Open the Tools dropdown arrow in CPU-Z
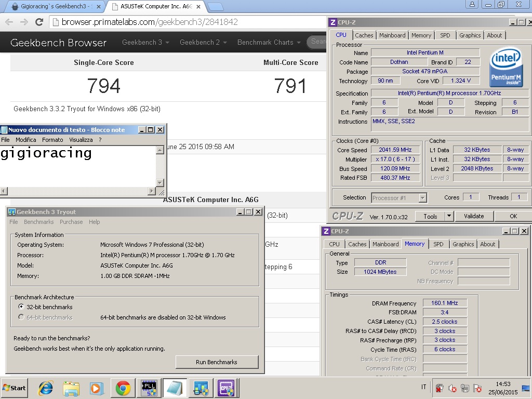 (x=448, y=216)
